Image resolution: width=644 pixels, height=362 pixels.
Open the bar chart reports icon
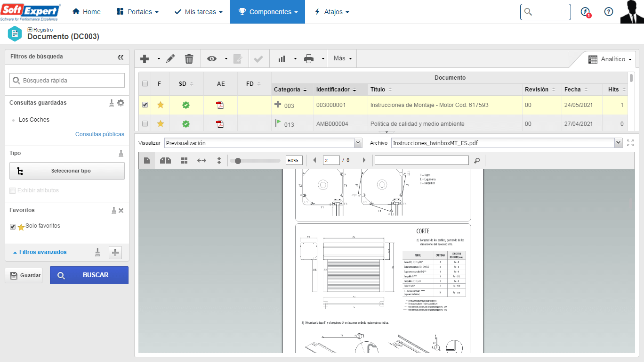[x=282, y=59]
